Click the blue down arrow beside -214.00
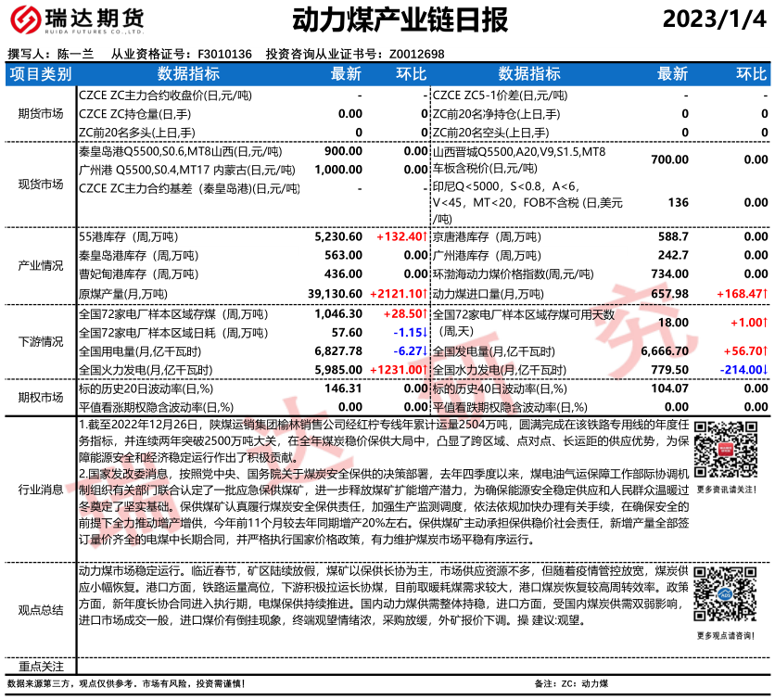 click(x=766, y=370)
